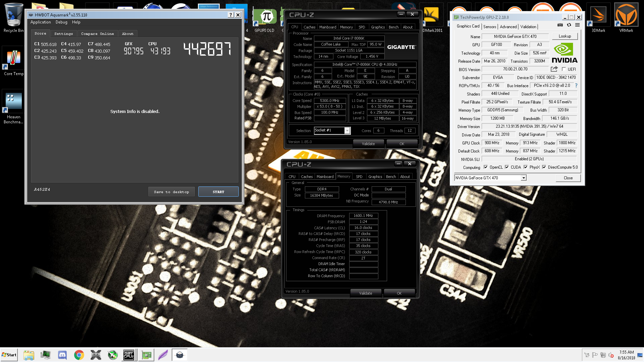Click the BIOS export share icon

pyautogui.click(x=554, y=69)
